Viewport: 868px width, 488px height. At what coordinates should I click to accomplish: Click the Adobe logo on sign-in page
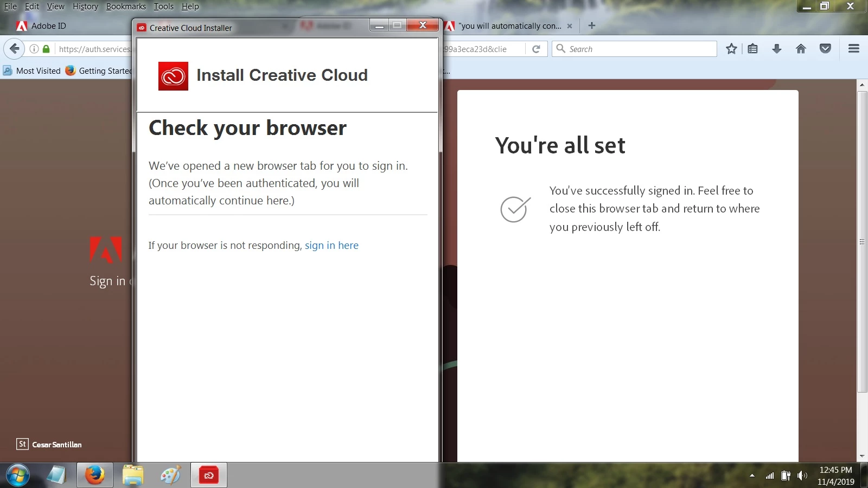click(x=106, y=250)
